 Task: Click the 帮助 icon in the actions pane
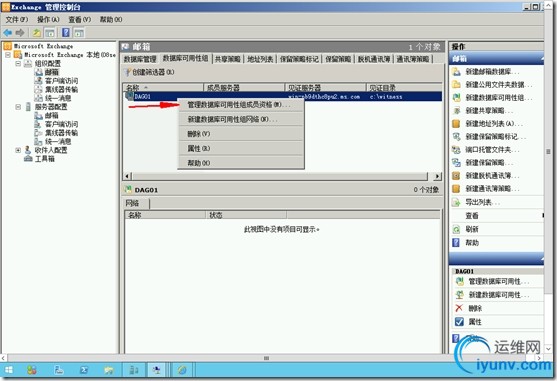tap(456, 243)
